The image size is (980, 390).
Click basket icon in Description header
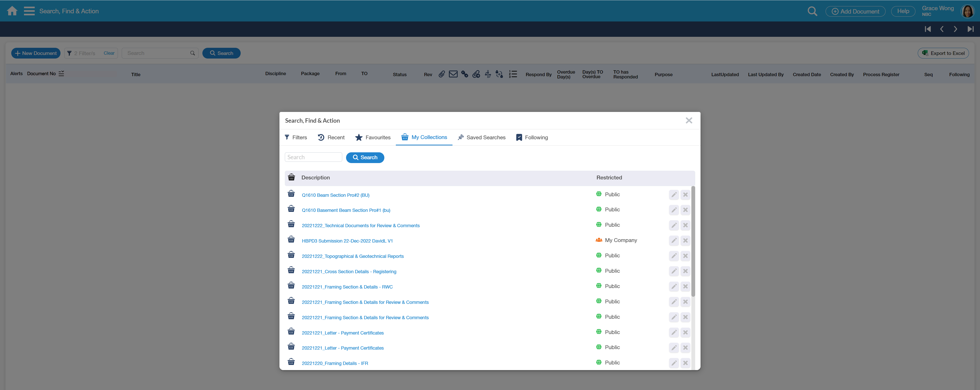[291, 177]
